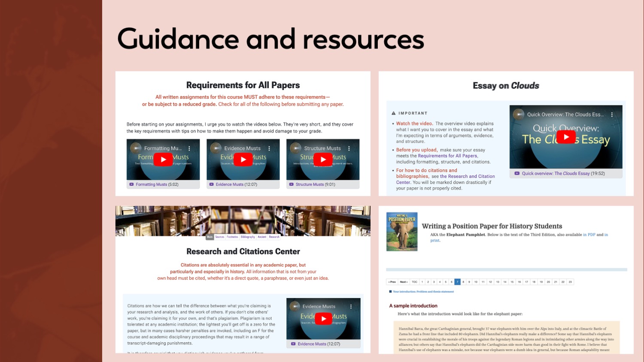Jump to page 15 of the pamphlet
Image resolution: width=644 pixels, height=362 pixels.
click(512, 282)
